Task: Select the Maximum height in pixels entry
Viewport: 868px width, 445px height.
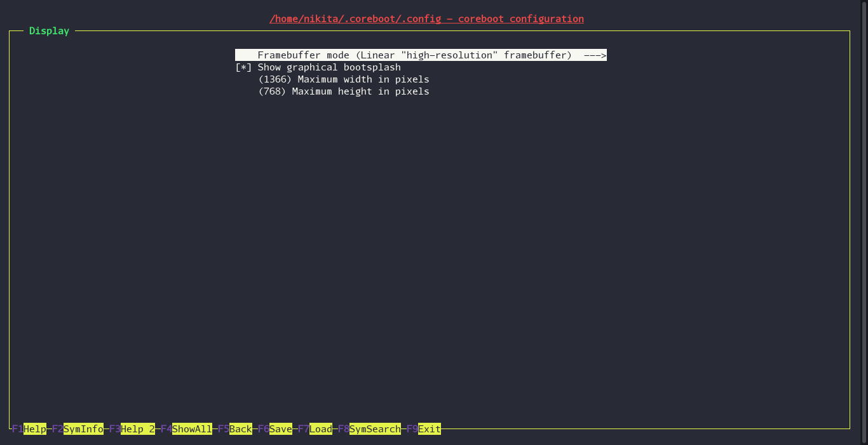Action: [x=360, y=91]
